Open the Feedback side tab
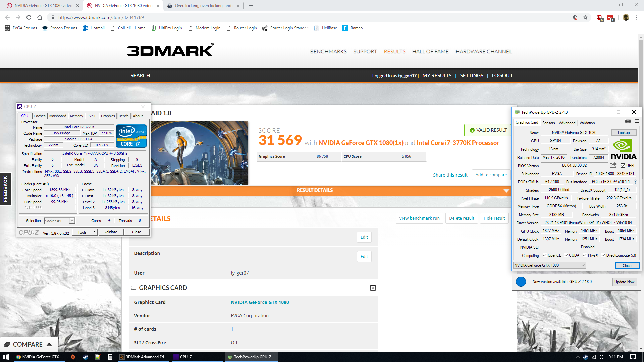The width and height of the screenshot is (644, 362). [x=5, y=189]
